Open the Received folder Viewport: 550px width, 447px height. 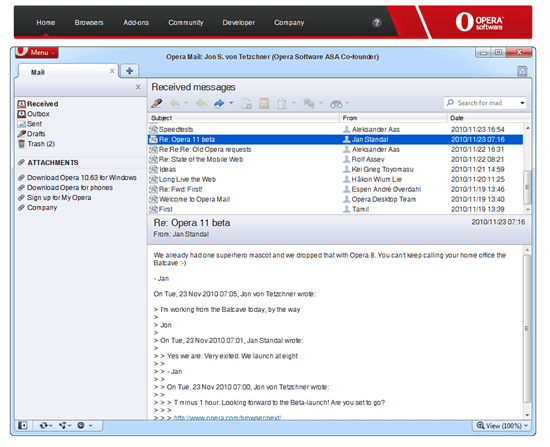pyautogui.click(x=38, y=104)
